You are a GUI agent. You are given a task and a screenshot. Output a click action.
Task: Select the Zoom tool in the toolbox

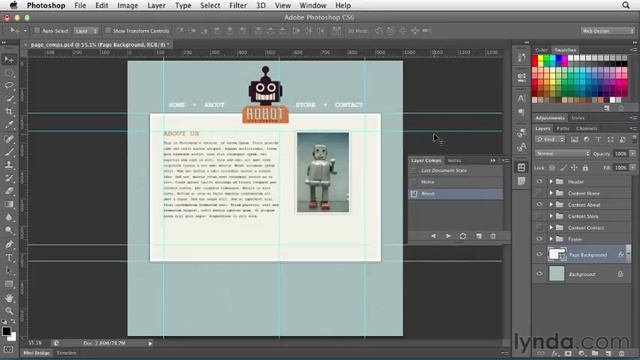[9, 311]
